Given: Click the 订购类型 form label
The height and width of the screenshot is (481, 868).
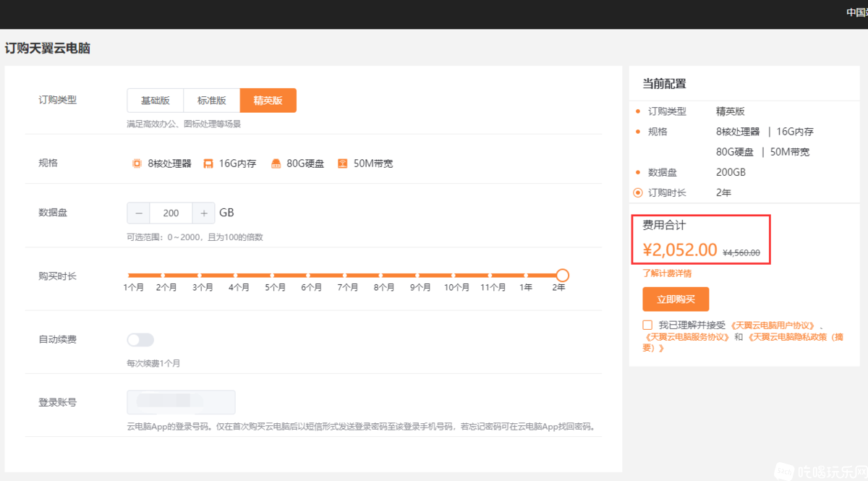Looking at the screenshot, I should pos(57,100).
